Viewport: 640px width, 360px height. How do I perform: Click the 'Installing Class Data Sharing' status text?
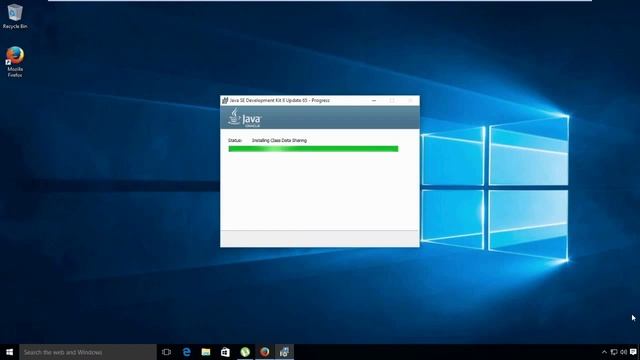[279, 140]
